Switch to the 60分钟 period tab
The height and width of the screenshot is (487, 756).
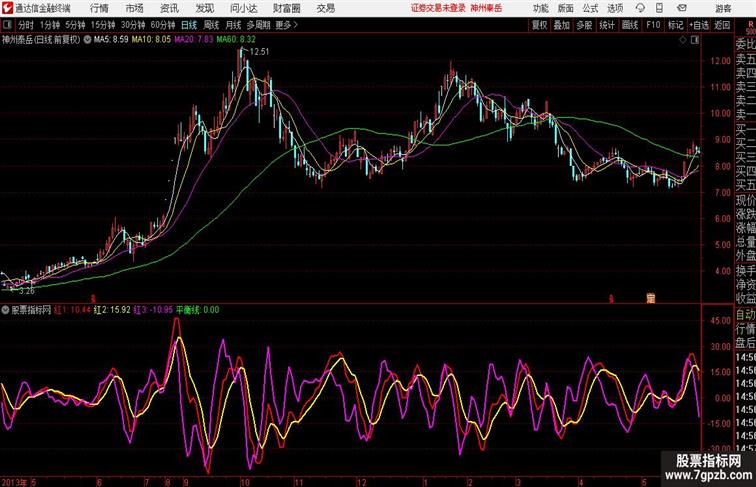tap(162, 25)
